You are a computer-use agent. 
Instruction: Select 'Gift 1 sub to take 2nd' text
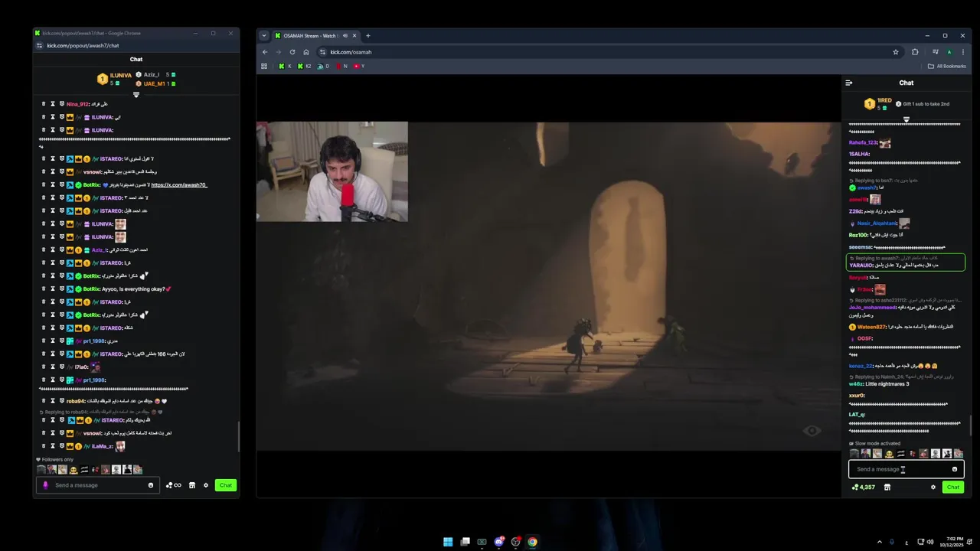(x=926, y=103)
